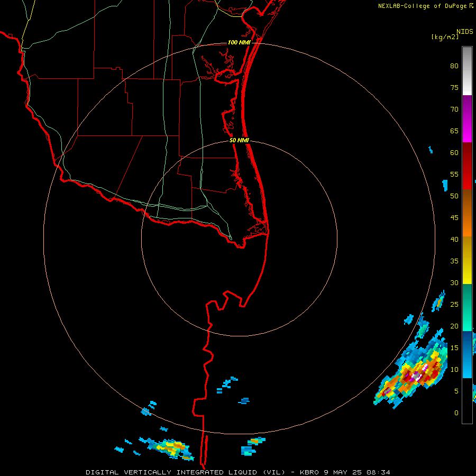Click the small echo just below the 100 NMI ring's bottom
Viewport: 476px width, 476px height.
click(x=257, y=441)
